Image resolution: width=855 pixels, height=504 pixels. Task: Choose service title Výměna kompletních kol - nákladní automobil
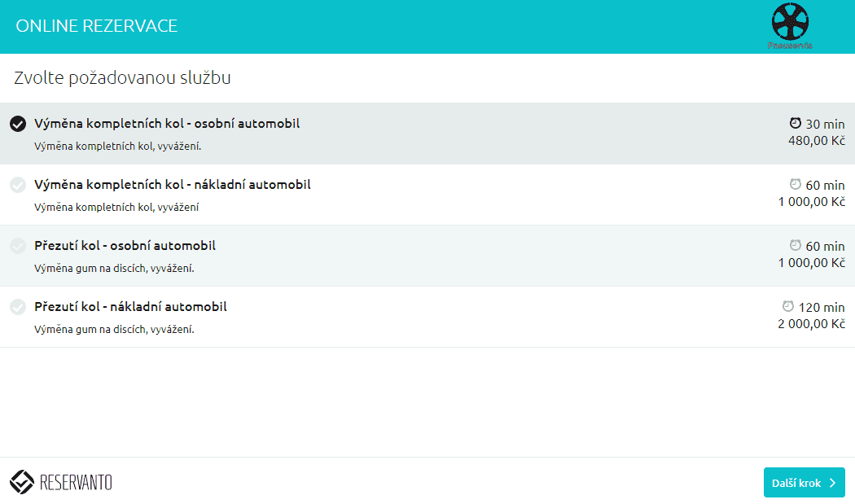point(172,185)
